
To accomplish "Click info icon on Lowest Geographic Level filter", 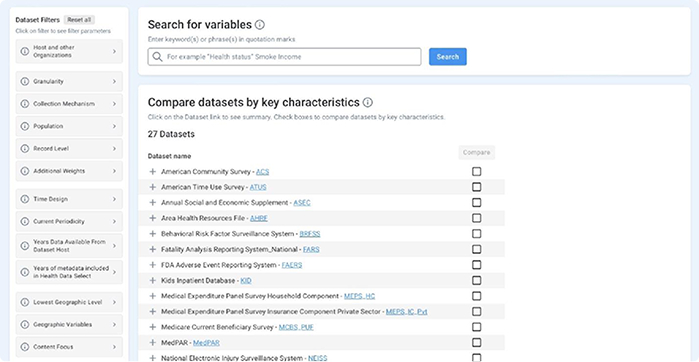I will pos(25,302).
